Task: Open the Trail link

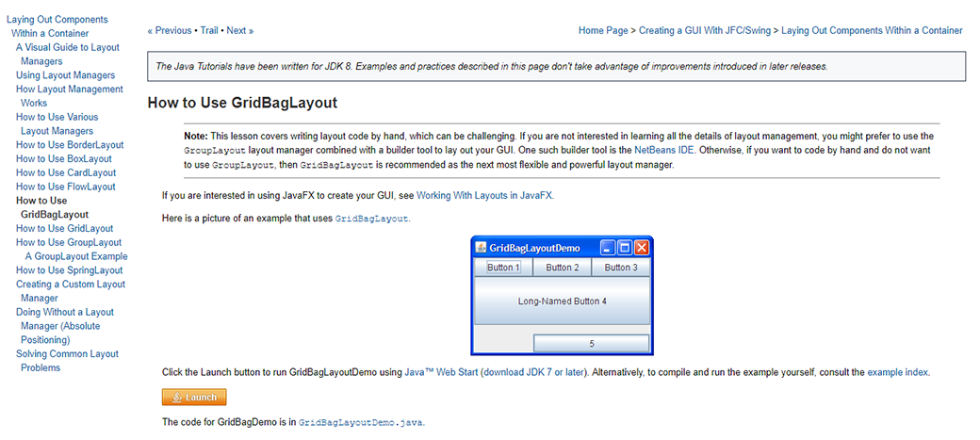Action: [x=209, y=30]
